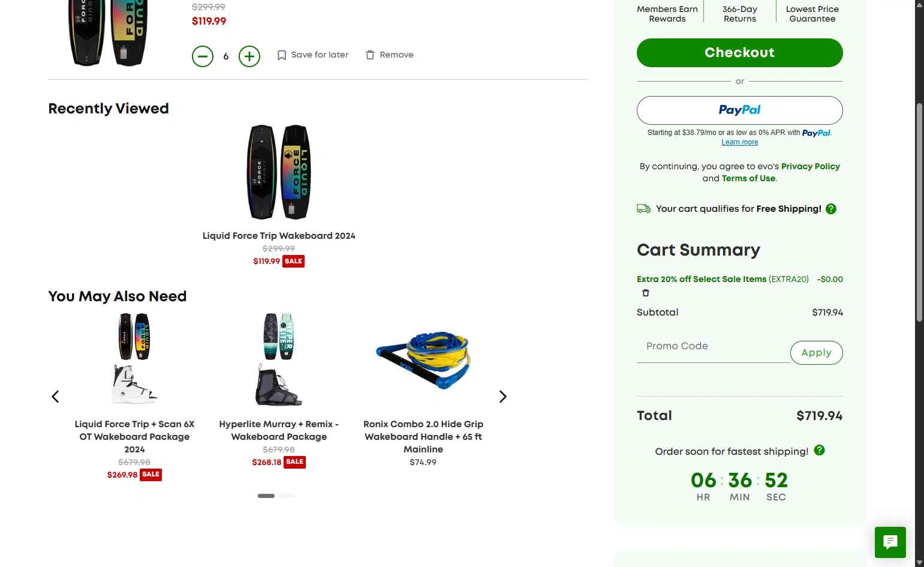Increase quantity with the plus button
Screen dimensions: 924x567
click(x=249, y=56)
